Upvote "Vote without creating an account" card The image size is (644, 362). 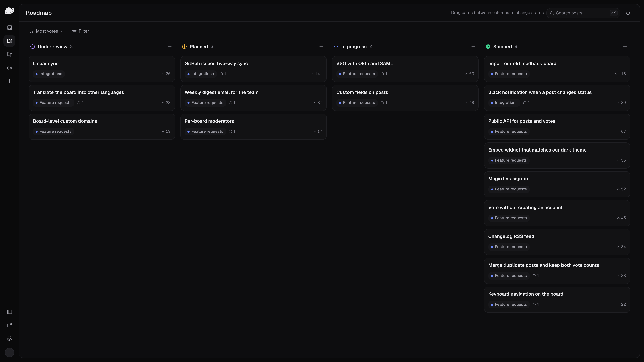[x=621, y=218]
